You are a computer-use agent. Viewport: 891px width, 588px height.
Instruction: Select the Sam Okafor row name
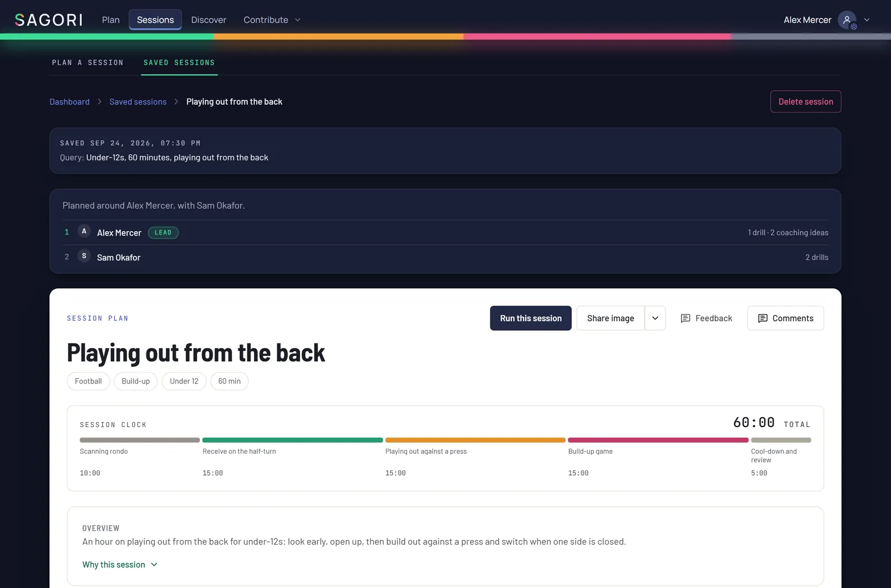[x=119, y=257]
